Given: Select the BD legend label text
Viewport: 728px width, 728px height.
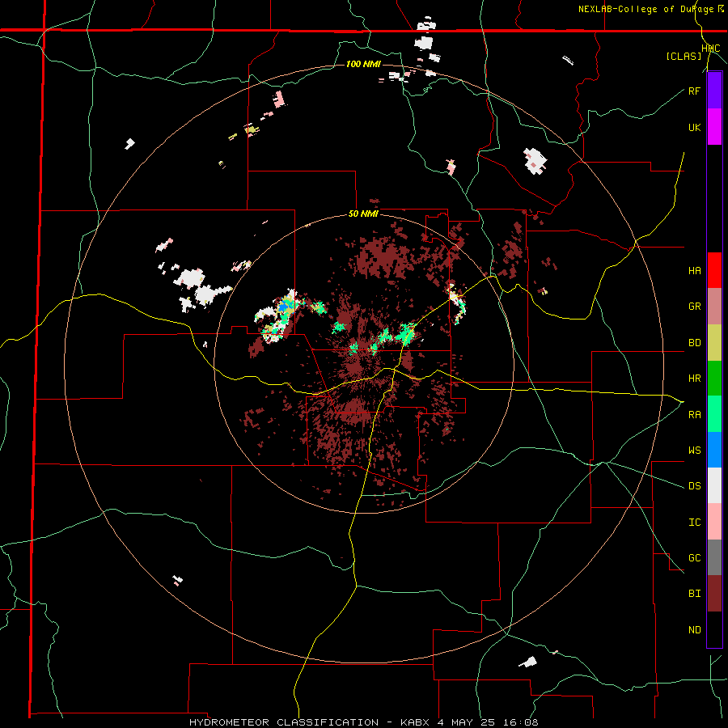Looking at the screenshot, I should (694, 343).
